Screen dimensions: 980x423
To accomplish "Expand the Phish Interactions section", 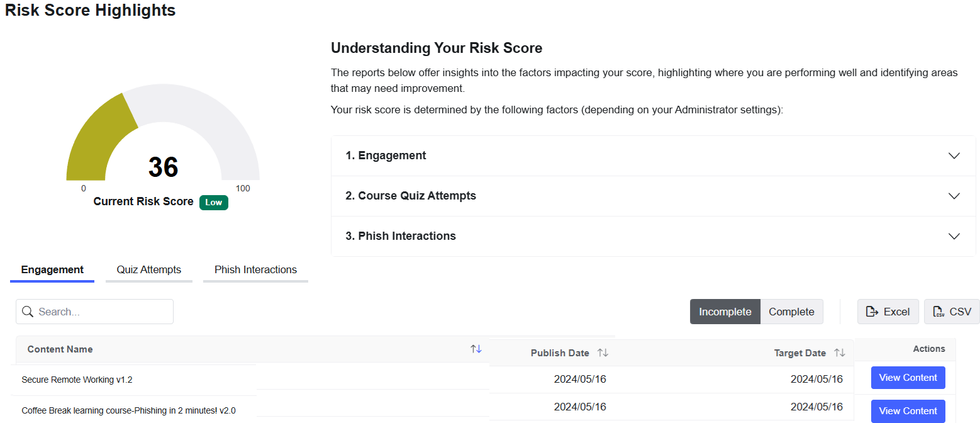I will 954,236.
